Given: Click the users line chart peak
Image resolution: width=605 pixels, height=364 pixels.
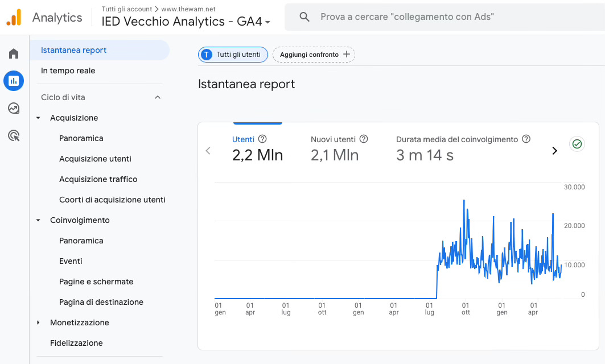Looking at the screenshot, I should [x=464, y=201].
